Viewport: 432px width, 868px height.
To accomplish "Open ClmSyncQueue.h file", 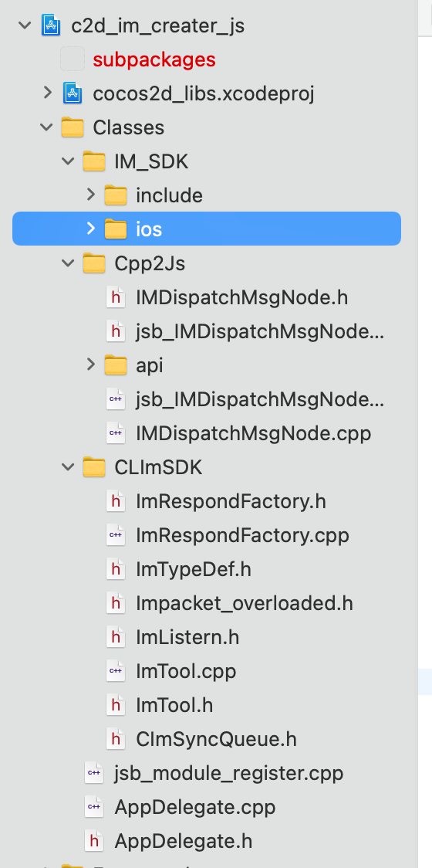I will (x=216, y=739).
